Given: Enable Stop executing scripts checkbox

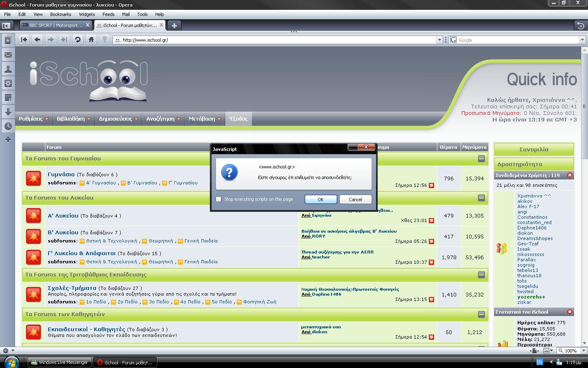Looking at the screenshot, I should click(x=218, y=199).
